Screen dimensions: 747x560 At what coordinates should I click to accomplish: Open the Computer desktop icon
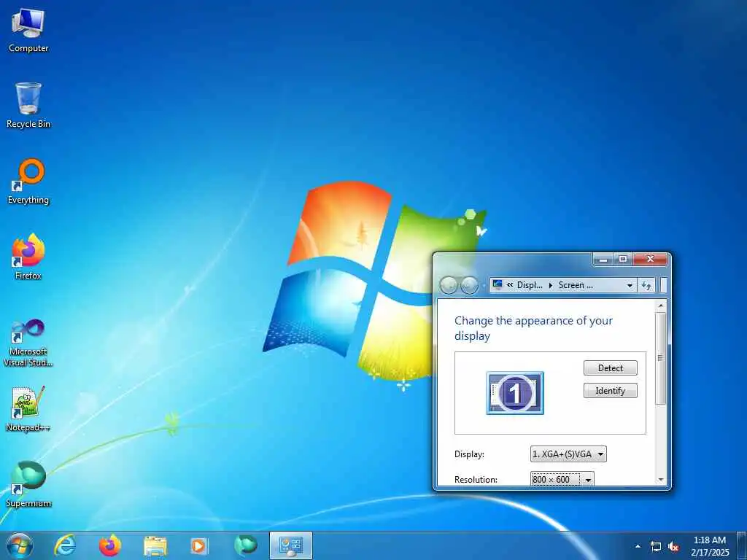coord(28,29)
